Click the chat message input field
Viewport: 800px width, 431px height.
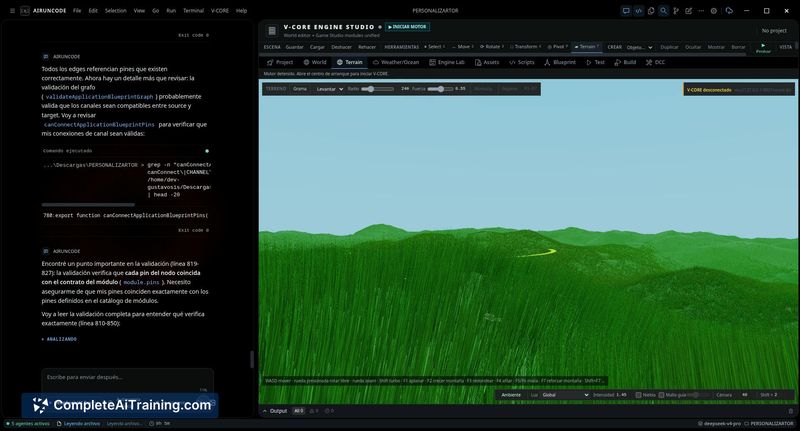127,377
